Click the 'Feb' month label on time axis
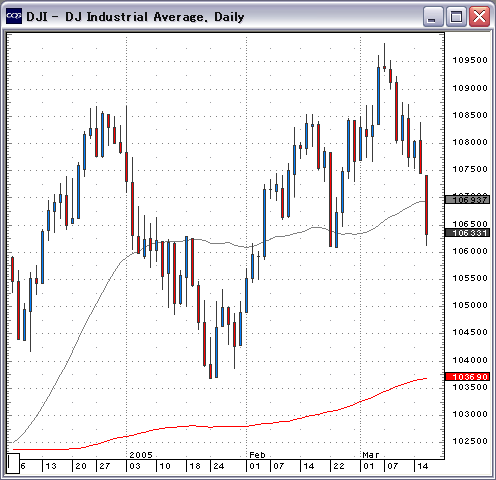The width and height of the screenshot is (496, 480). pos(257,455)
